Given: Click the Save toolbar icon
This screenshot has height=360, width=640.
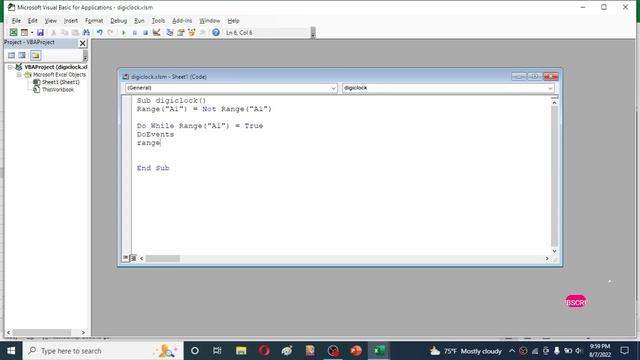Looking at the screenshot, I should [40, 33].
